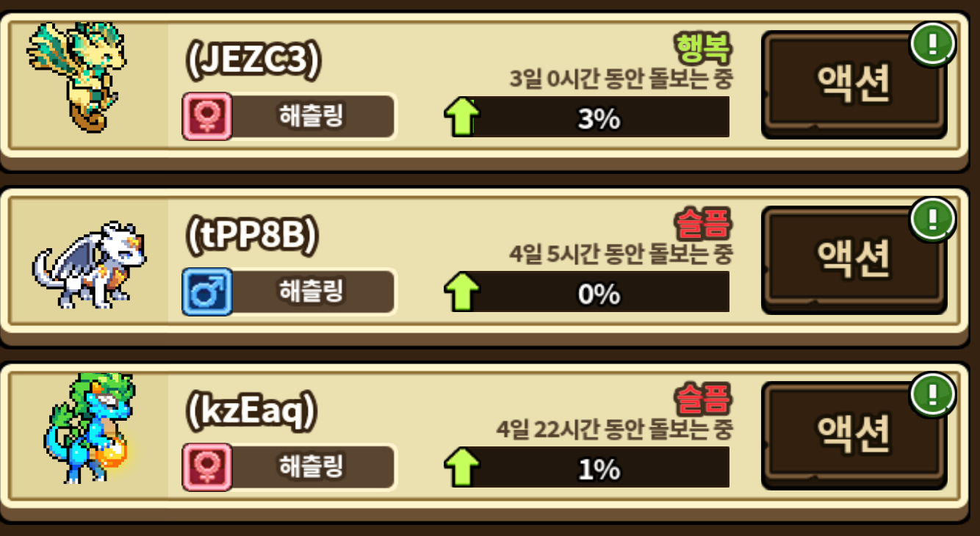Tap the green up arrow beside 3% bar

click(462, 117)
